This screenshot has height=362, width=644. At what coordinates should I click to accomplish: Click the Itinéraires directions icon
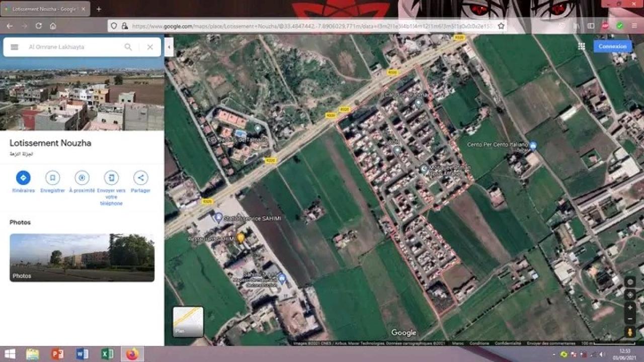23,177
